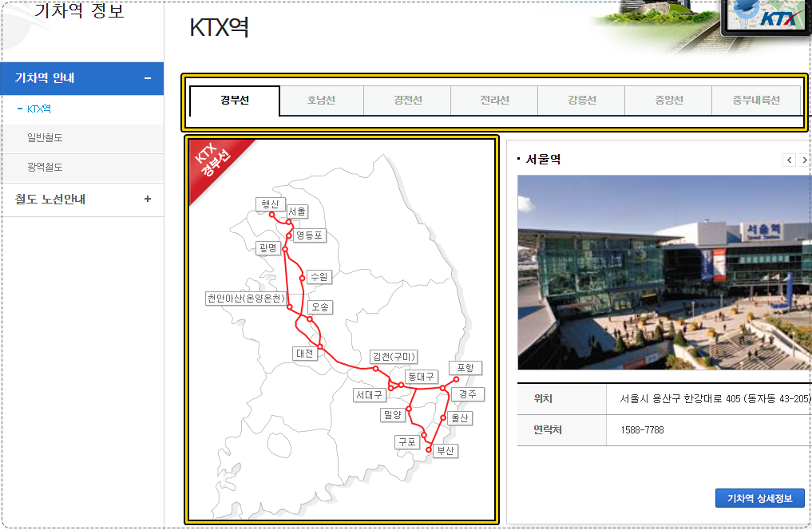The width and height of the screenshot is (812, 530).
Task: Open the 광역철도 sidebar item
Action: click(x=45, y=167)
